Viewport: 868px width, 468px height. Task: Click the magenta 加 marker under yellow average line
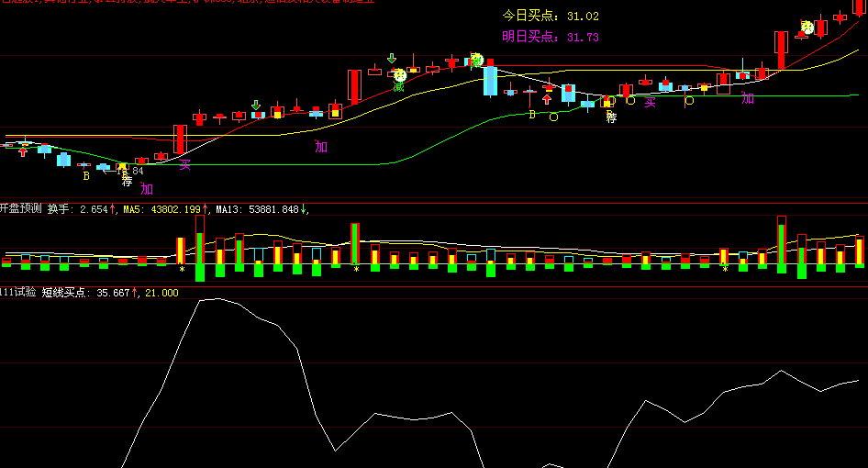(321, 147)
